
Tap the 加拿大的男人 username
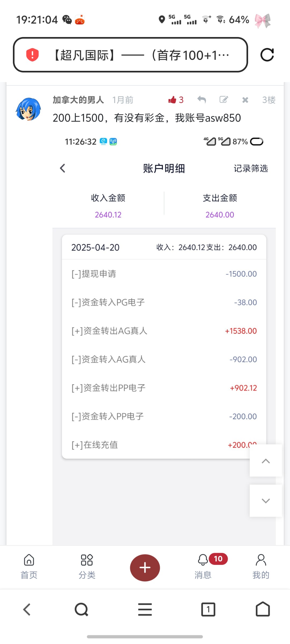[x=78, y=100]
